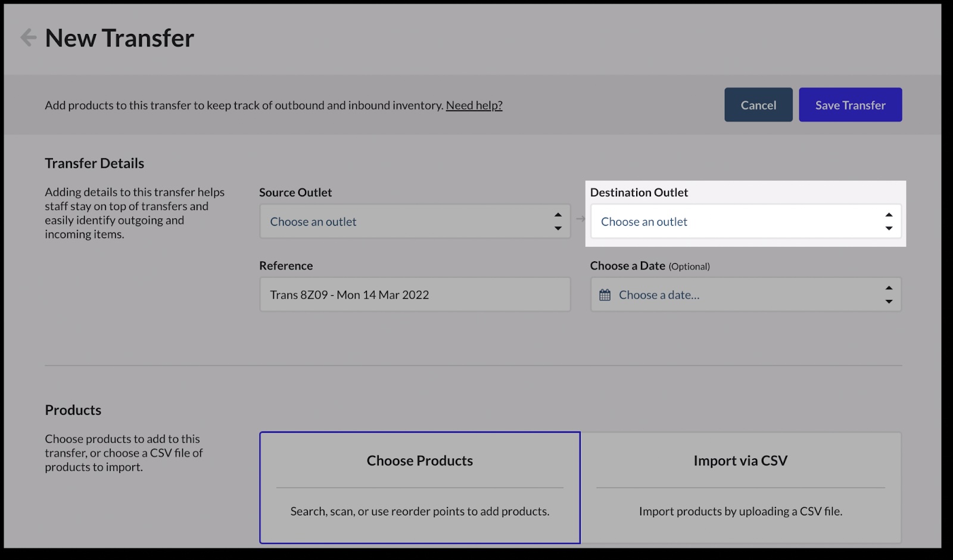Click the up arrow beside Choose a date
Screen dimensions: 953x560
pos(889,288)
